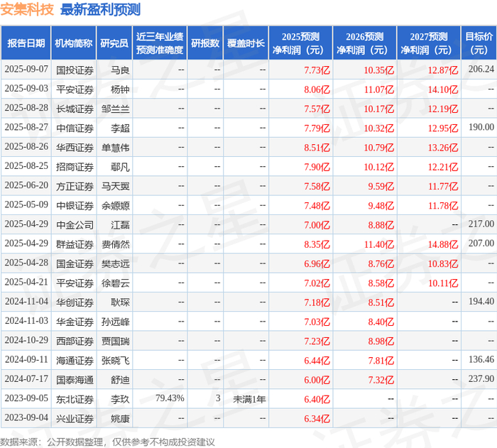
Task: Click the 华金证券 institution cell
Action: 75,322
